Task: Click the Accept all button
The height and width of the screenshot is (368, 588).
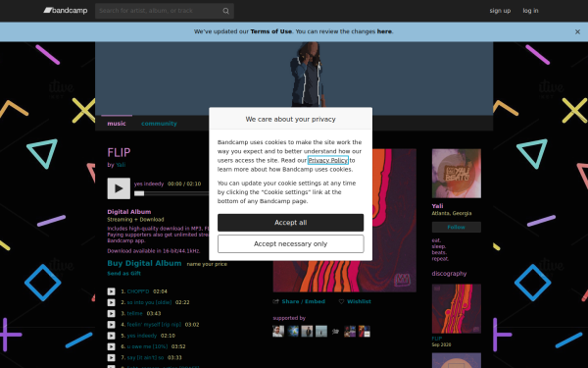Action: click(291, 223)
